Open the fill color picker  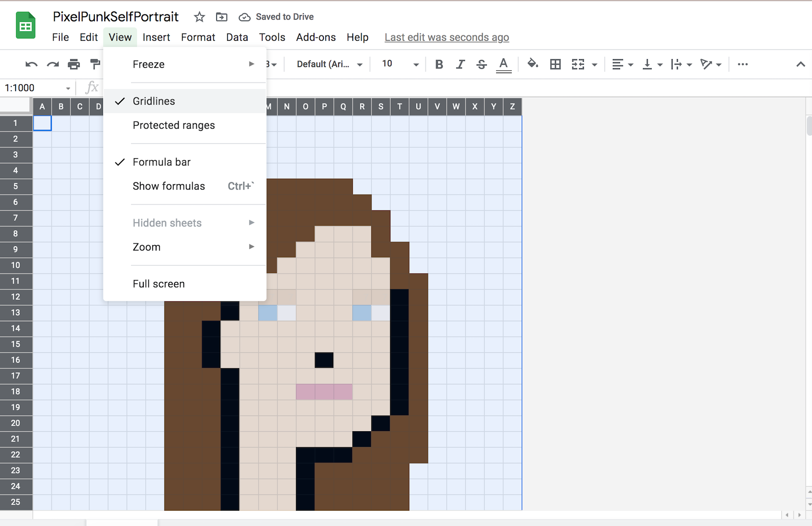(533, 64)
